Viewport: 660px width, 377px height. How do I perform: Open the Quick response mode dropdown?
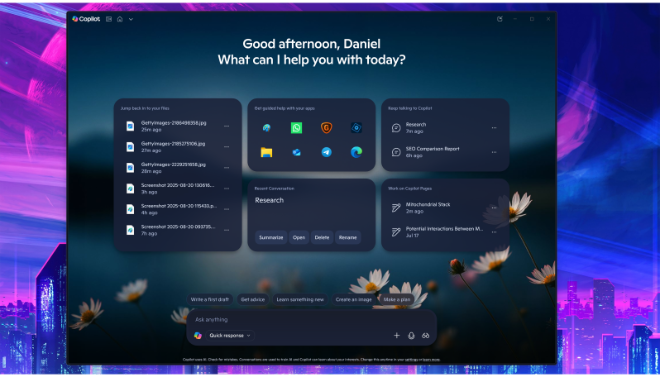pos(230,335)
